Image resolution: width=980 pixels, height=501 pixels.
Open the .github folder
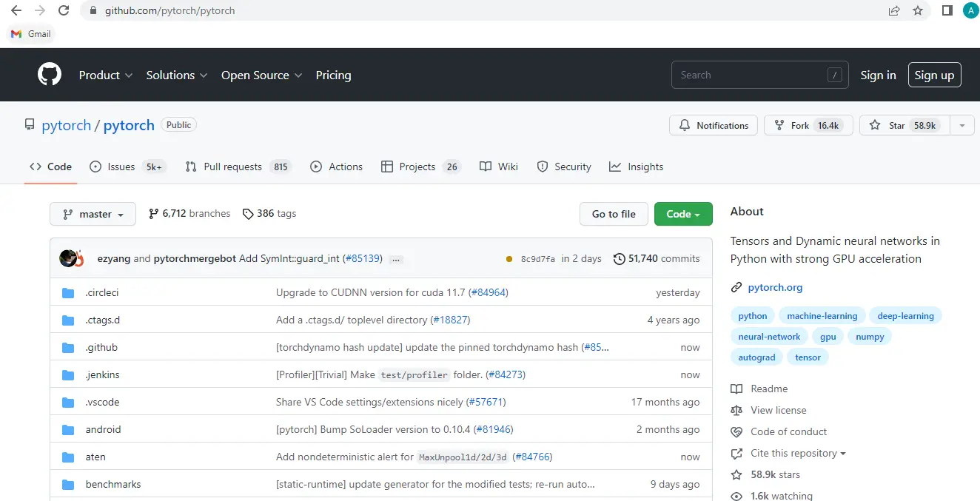click(101, 348)
